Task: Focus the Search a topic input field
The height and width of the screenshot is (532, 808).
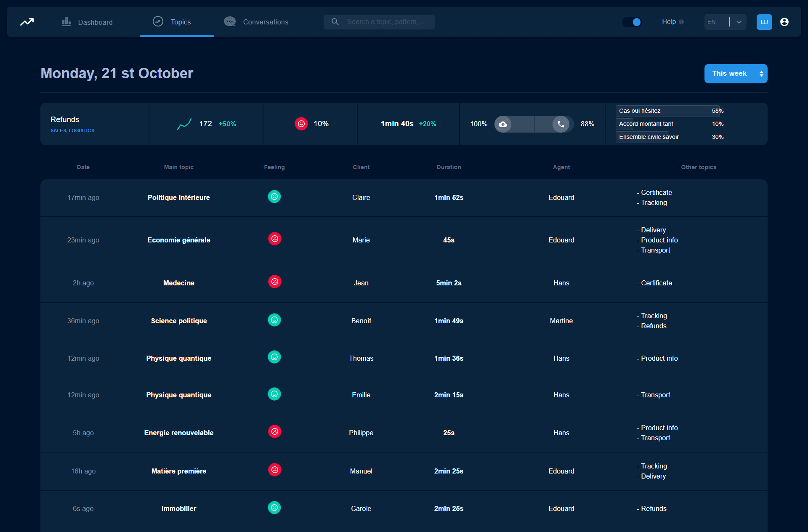Action: pyautogui.click(x=379, y=22)
